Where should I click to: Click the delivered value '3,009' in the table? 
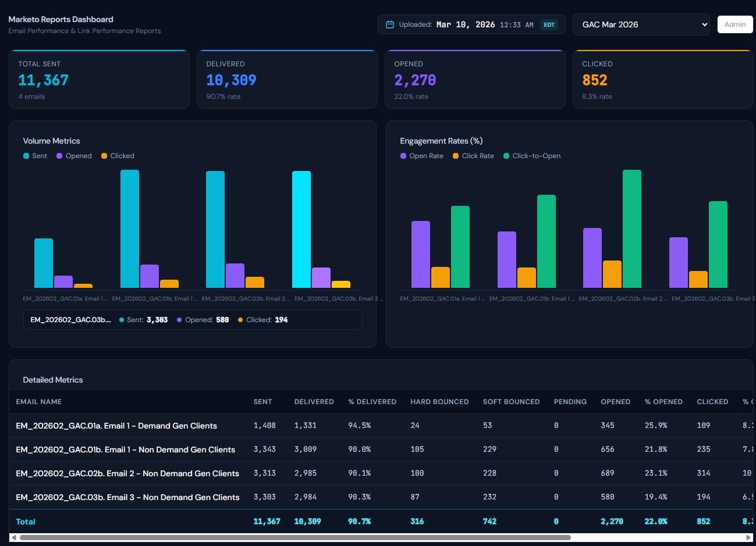[x=306, y=449]
